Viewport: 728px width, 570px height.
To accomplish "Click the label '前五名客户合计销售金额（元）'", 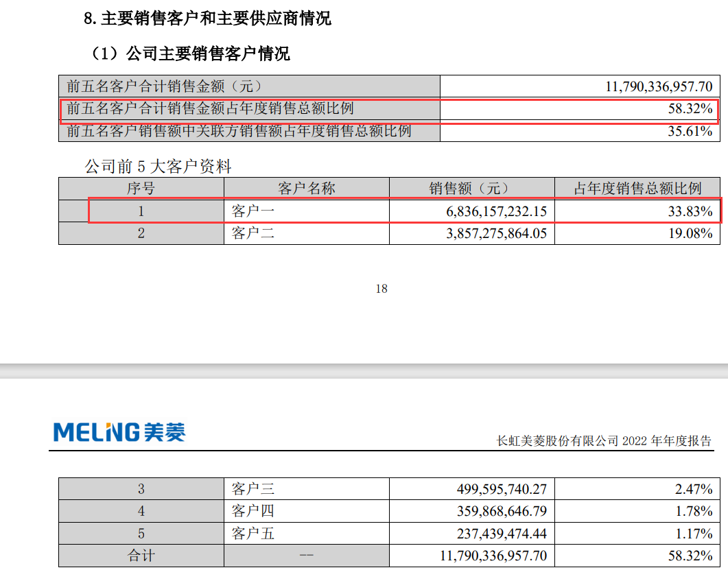I will (x=165, y=86).
